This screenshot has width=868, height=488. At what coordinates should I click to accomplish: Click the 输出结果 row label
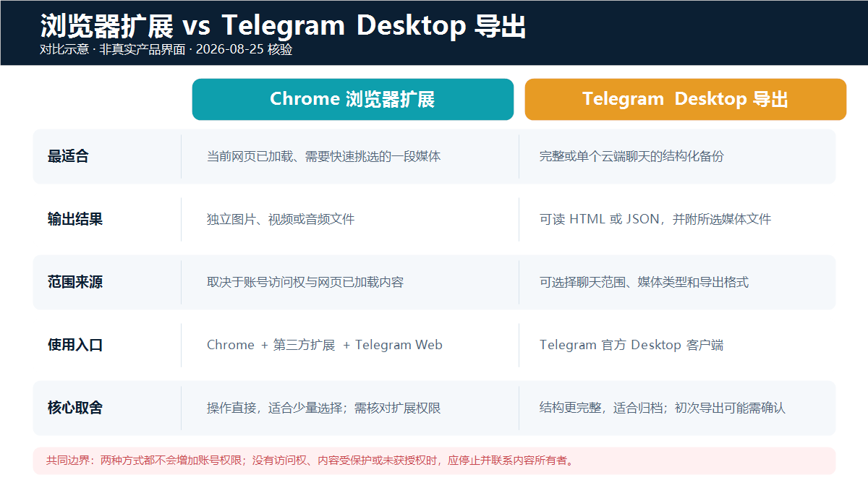pyautogui.click(x=75, y=219)
